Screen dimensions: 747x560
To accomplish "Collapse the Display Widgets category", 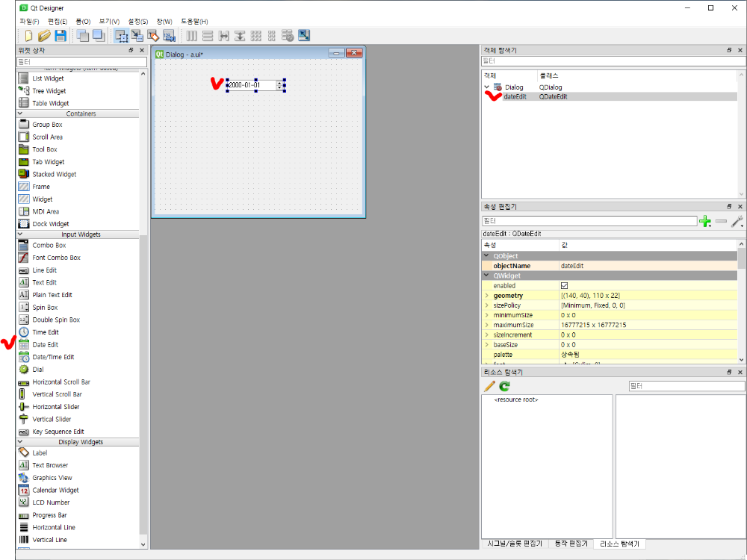I will [20, 442].
